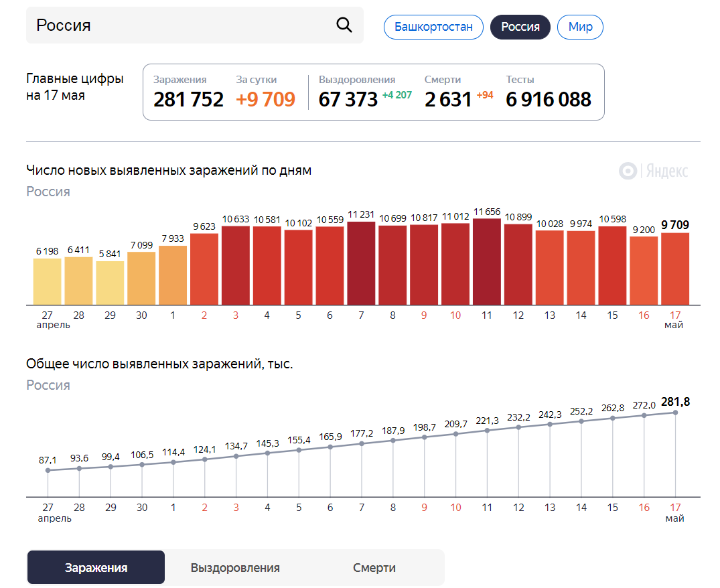This screenshot has height=588, width=720.
Task: Click the record-style icon beside Яндекс wordmark
Action: point(627,171)
